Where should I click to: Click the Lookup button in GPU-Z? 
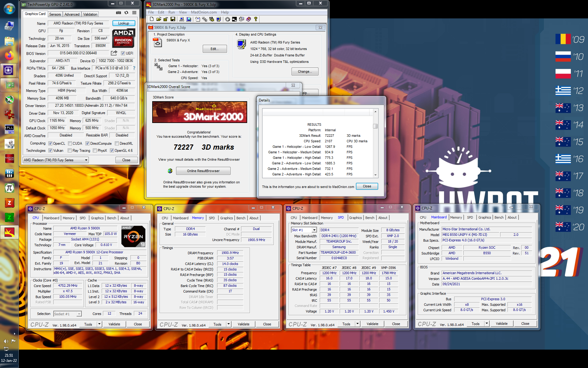pyautogui.click(x=124, y=23)
